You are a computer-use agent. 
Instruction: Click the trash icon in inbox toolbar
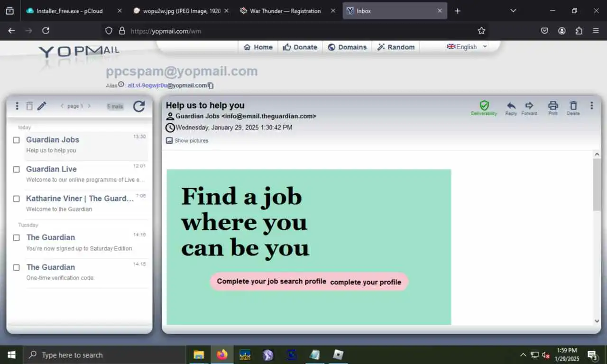point(29,106)
